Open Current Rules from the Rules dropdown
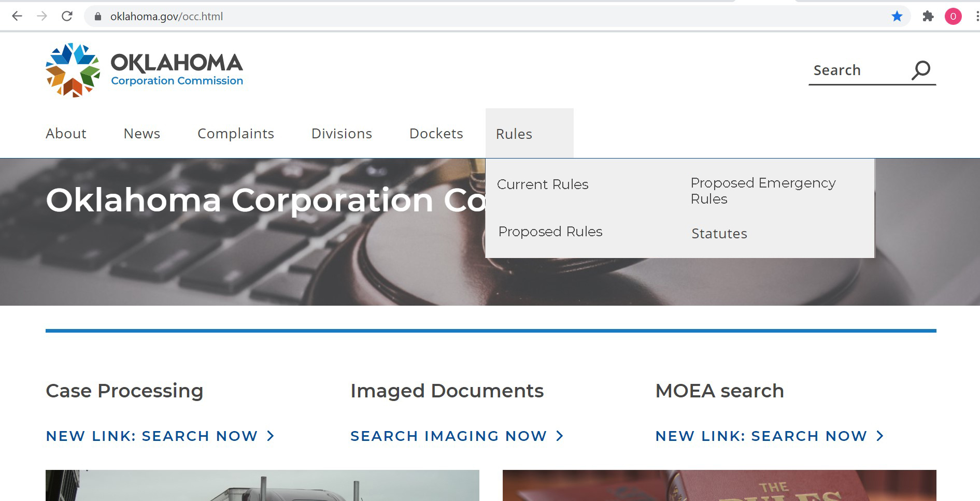This screenshot has width=980, height=501. coord(542,184)
